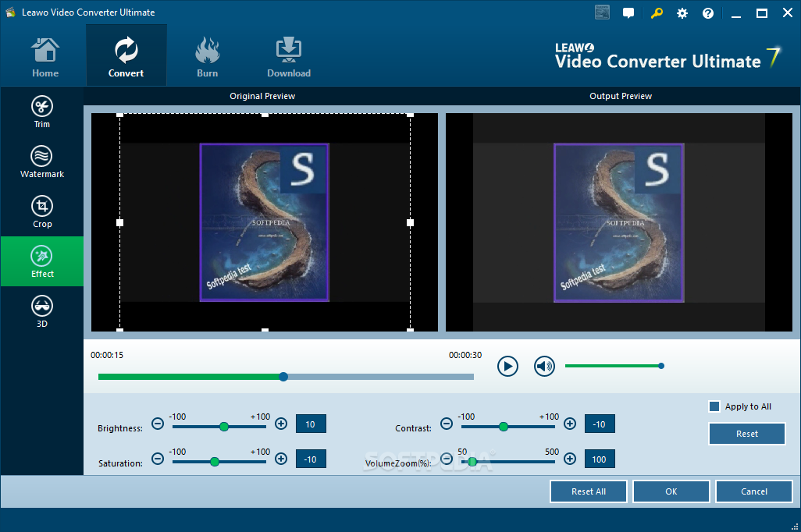Click the Reset All button

589,491
